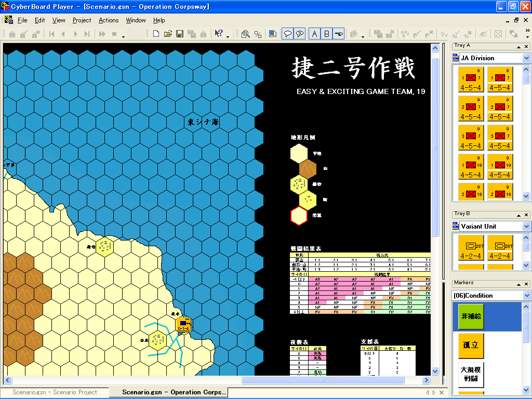This screenshot has height=399, width=532.
Task: Select the green 非補給 marker swatch
Action: (471, 316)
